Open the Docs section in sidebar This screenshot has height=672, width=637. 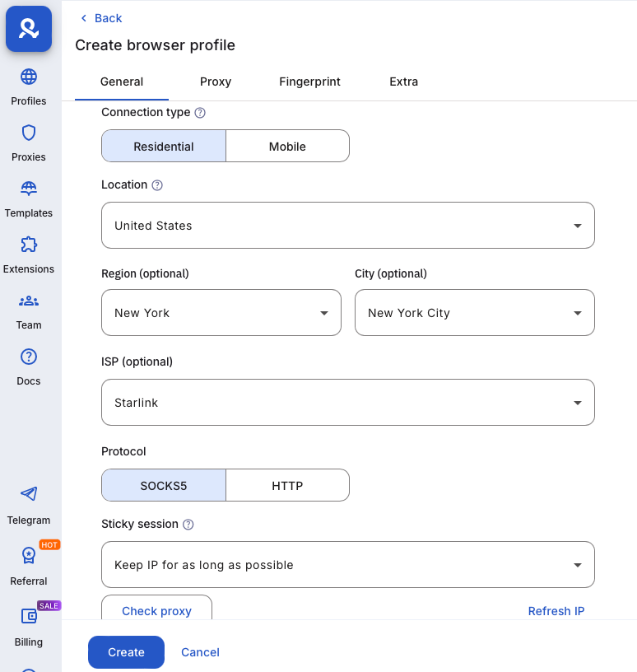[x=29, y=366]
